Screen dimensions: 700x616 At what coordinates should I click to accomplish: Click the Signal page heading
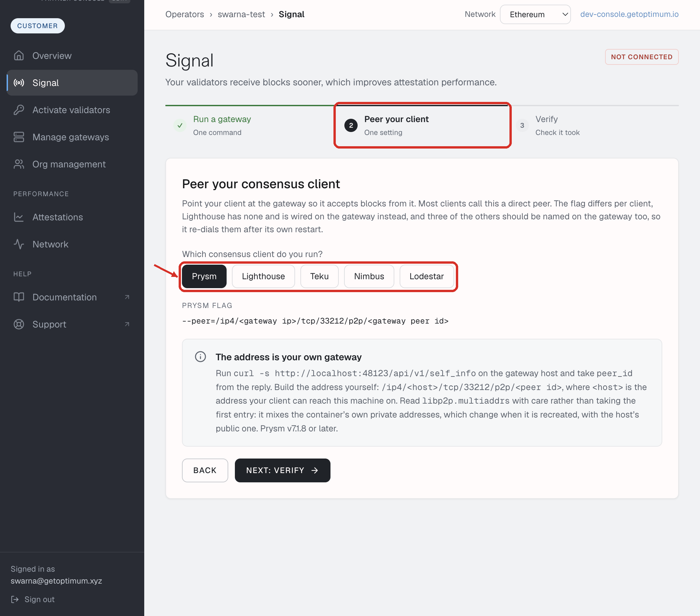tap(189, 61)
